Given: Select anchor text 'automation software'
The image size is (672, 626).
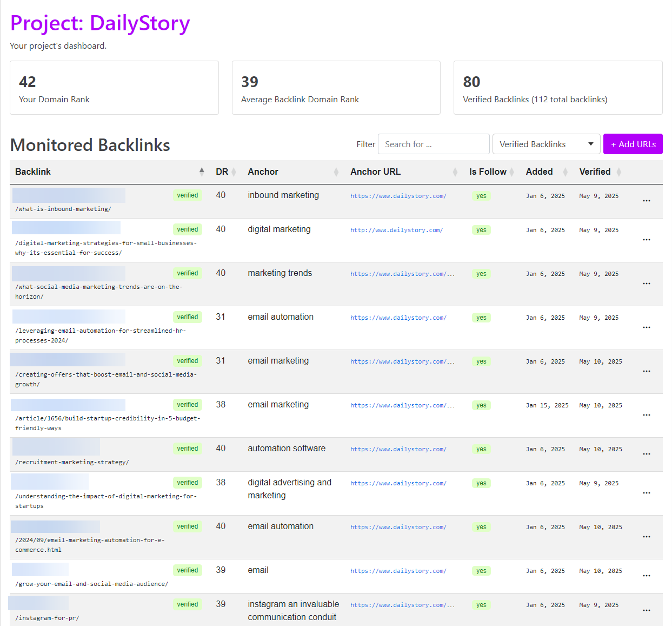Looking at the screenshot, I should tap(287, 449).
